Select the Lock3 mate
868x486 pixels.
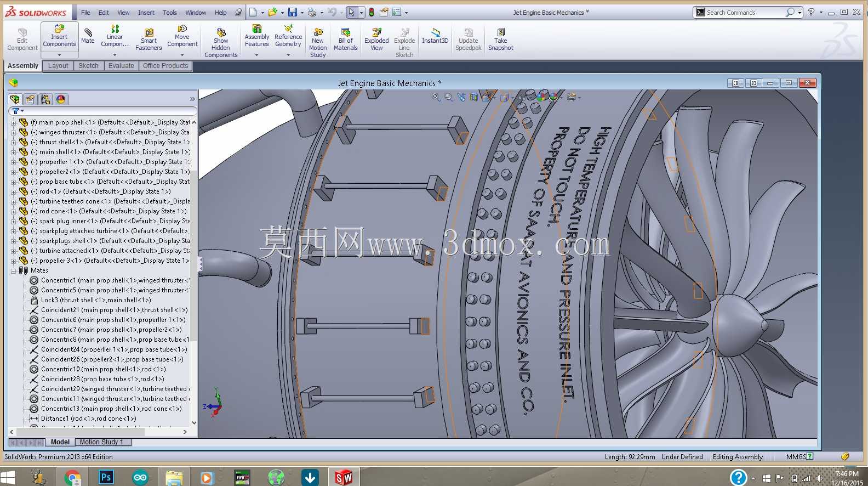click(x=90, y=300)
